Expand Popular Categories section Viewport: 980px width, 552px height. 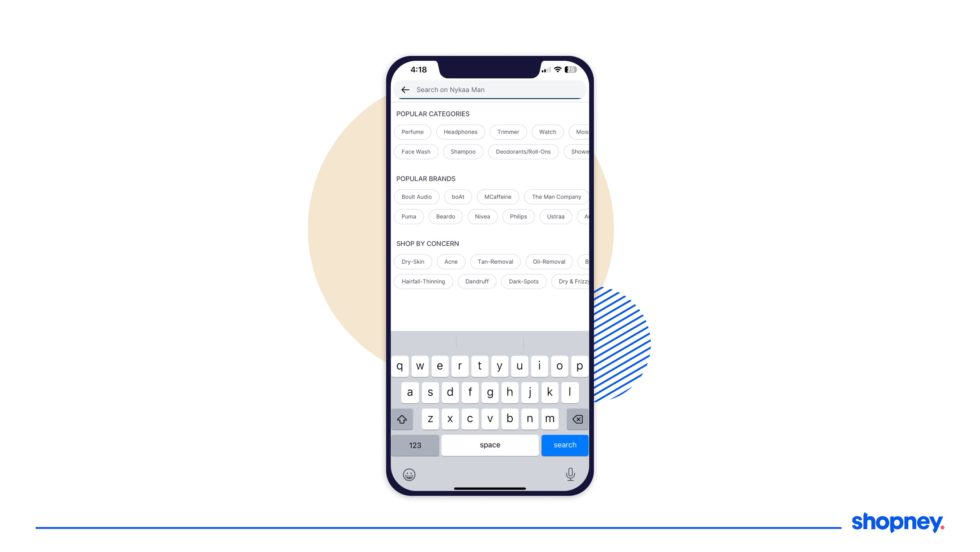pos(432,113)
